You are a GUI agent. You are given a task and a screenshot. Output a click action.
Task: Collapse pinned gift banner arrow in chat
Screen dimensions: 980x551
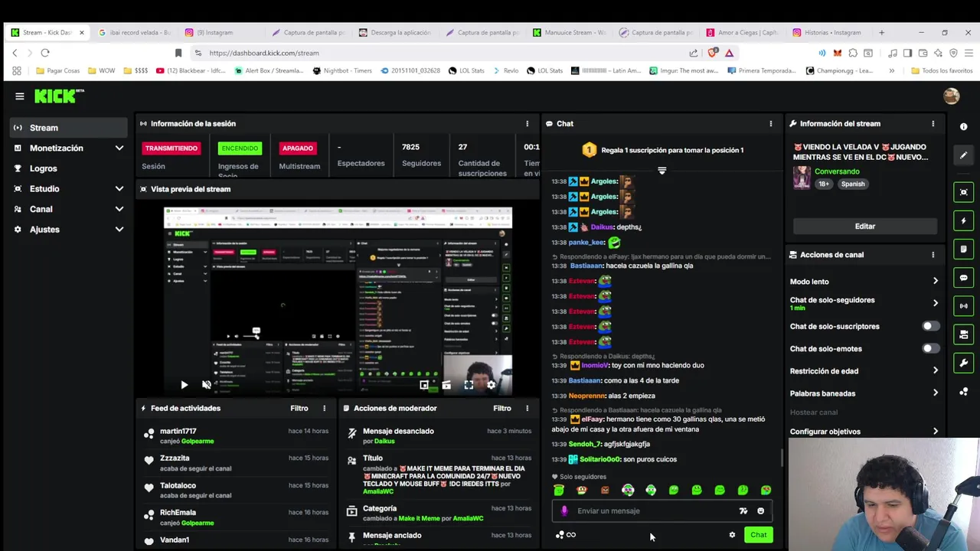click(x=661, y=171)
